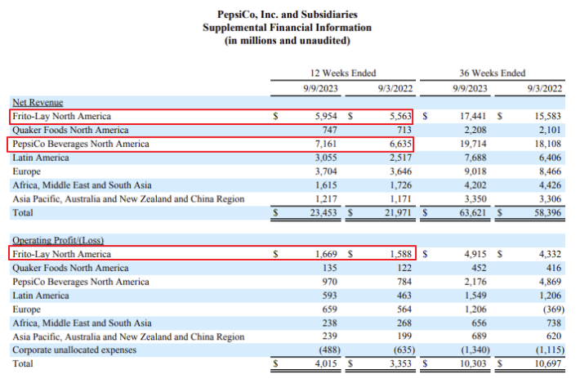This screenshot has height=392, width=580.
Task: Select the Frito-Lay operating profit value 1,588
Action: [x=400, y=254]
